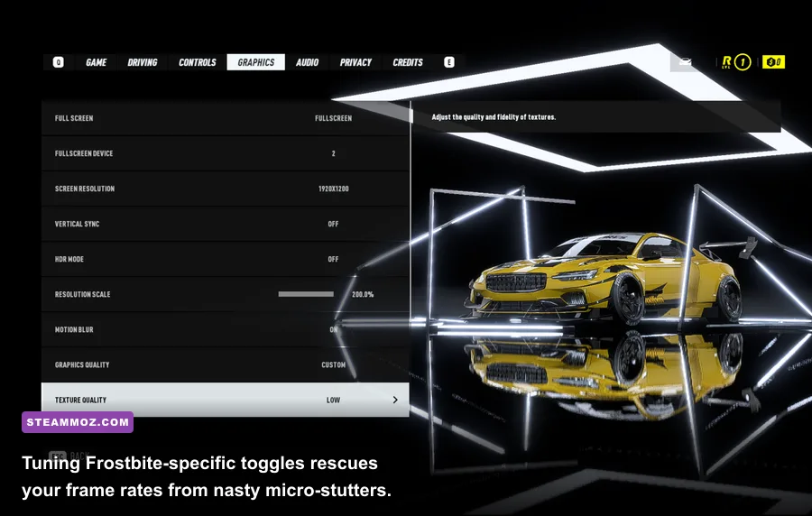Click the texture quality description text
This screenshot has height=516, width=812.
click(494, 117)
